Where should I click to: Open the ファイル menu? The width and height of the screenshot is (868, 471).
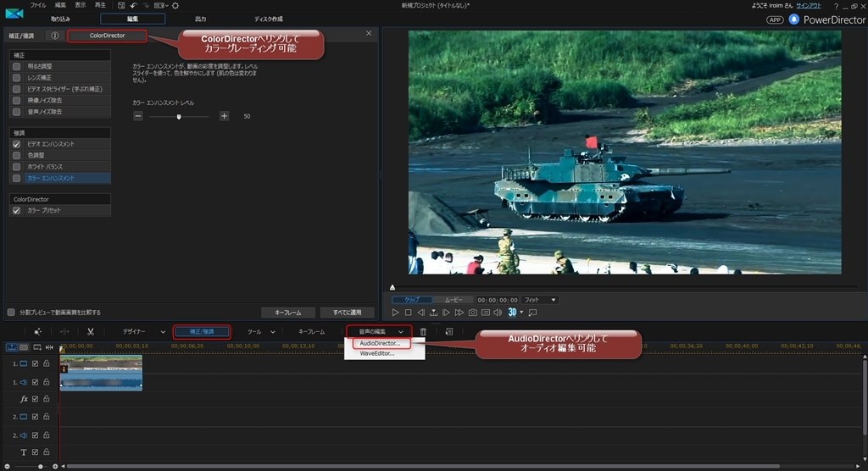pyautogui.click(x=38, y=5)
